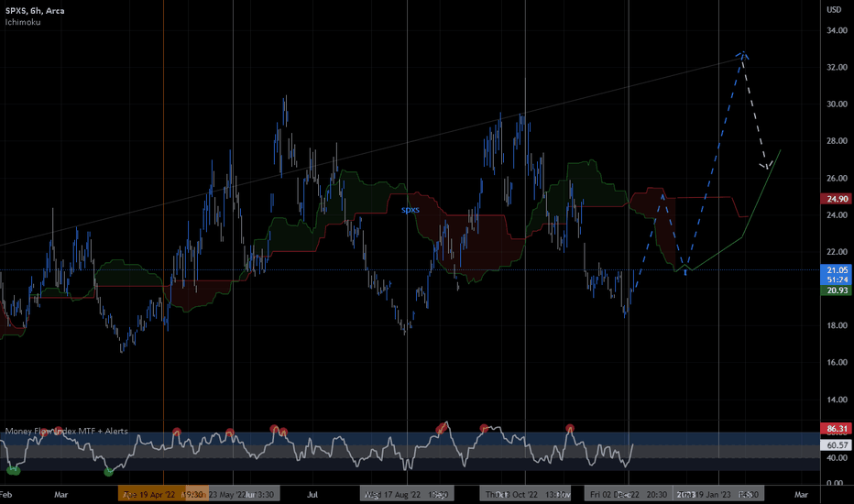This screenshot has height=504, width=854.
Task: Click the SPXS, 6h, Arca chart title
Action: point(35,10)
